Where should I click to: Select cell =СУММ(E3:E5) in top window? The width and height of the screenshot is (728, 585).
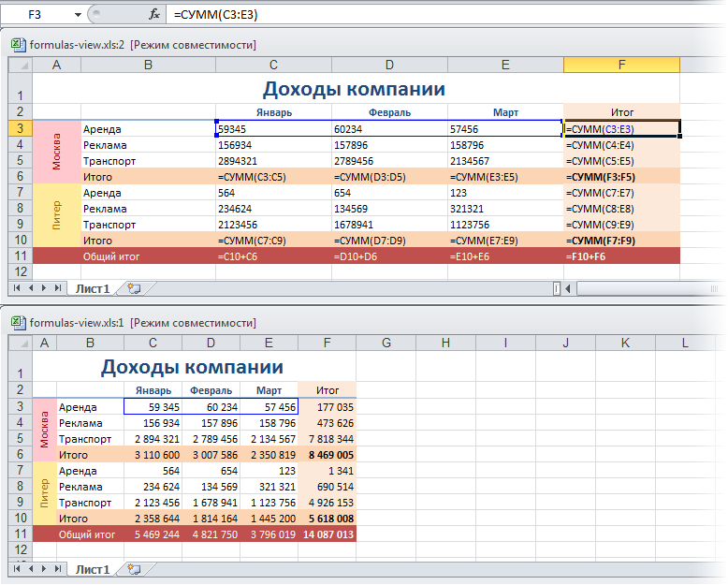coord(505,176)
